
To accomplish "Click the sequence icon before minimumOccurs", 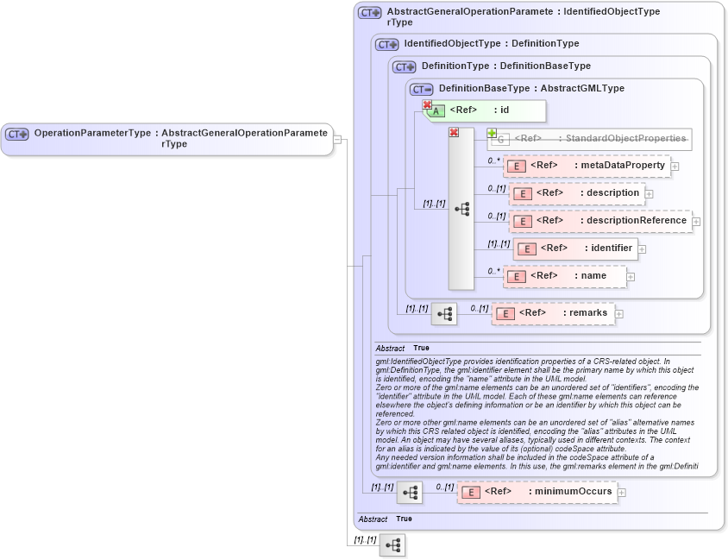I will tap(410, 493).
